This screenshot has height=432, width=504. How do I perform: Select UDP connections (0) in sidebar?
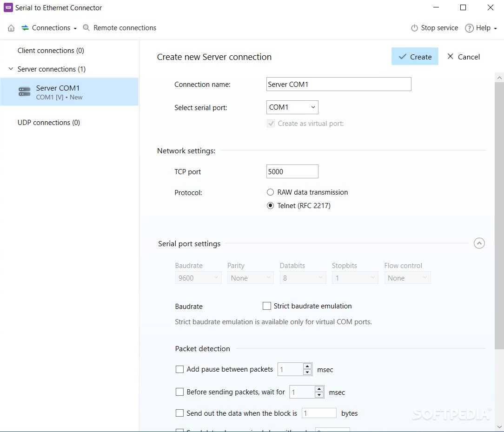pos(49,122)
